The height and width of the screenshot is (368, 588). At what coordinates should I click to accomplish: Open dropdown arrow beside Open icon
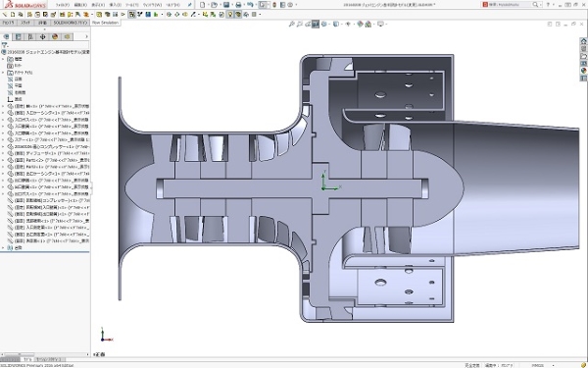[x=220, y=5]
